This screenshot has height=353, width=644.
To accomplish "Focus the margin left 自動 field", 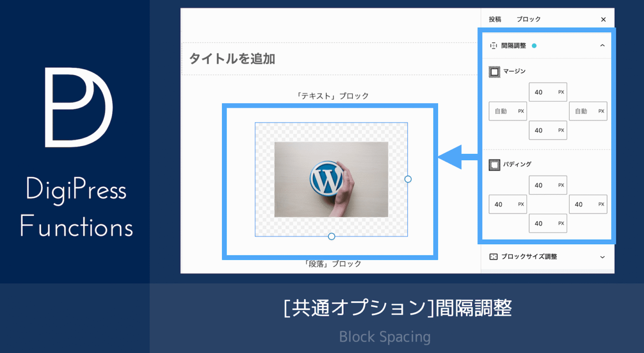I will (x=508, y=111).
